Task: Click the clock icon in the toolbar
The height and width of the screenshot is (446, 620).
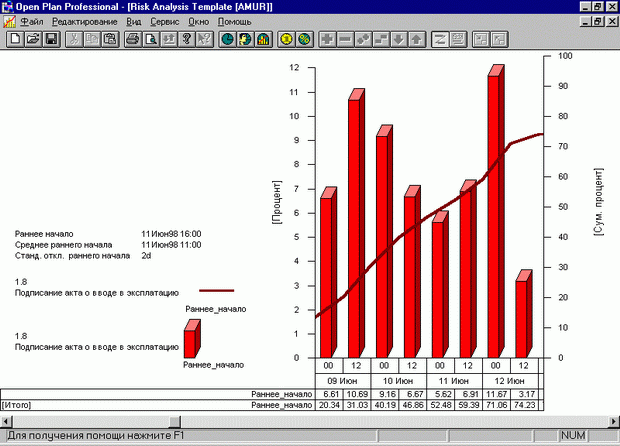Action: (227, 39)
